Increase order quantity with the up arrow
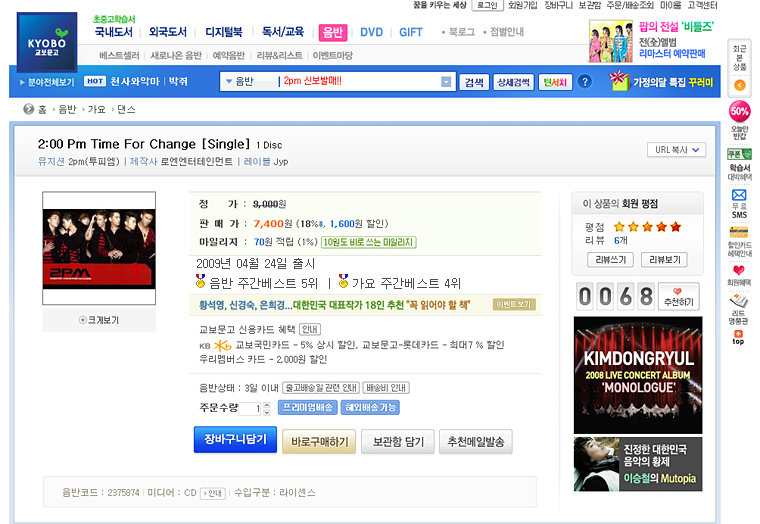The width and height of the screenshot is (760, 524). (x=267, y=406)
